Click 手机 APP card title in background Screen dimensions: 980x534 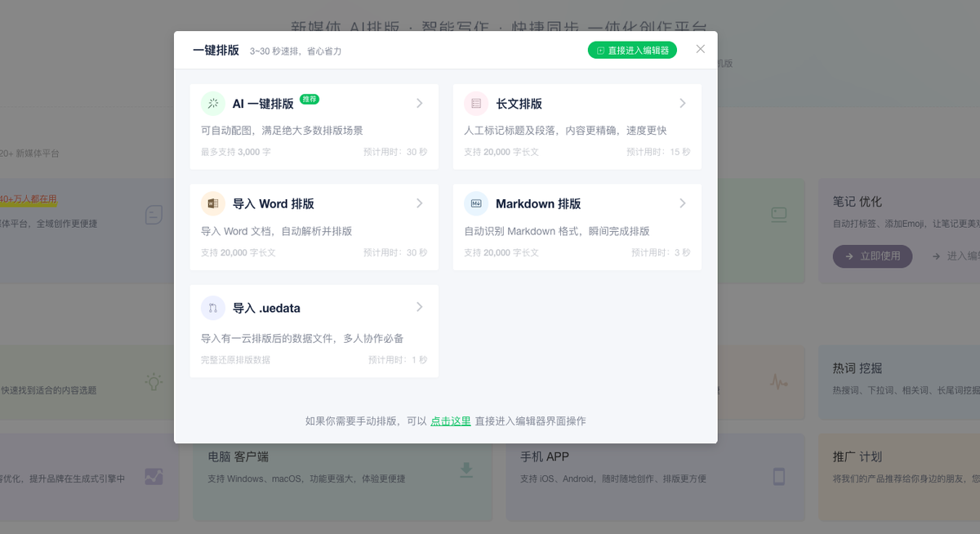click(545, 456)
